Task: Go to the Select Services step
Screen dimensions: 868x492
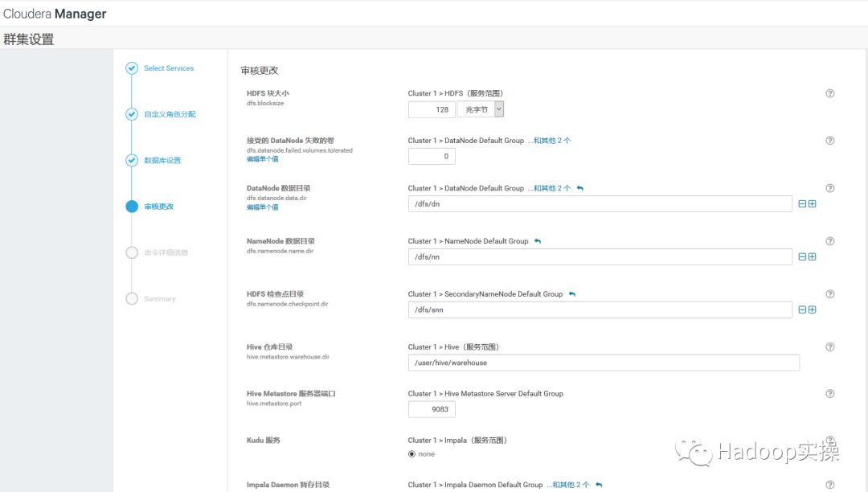Action: [x=169, y=68]
